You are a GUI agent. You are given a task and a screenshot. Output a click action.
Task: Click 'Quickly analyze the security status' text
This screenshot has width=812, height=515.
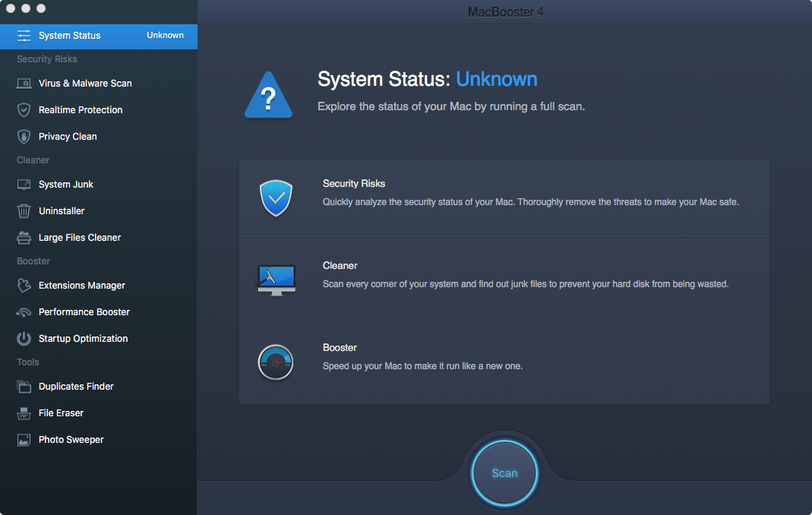531,202
